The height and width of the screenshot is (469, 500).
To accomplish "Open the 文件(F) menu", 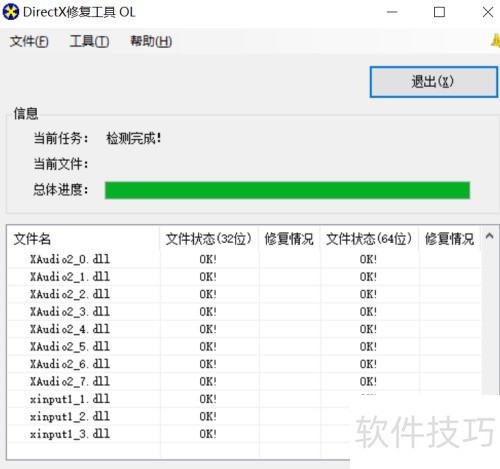I will click(x=29, y=42).
